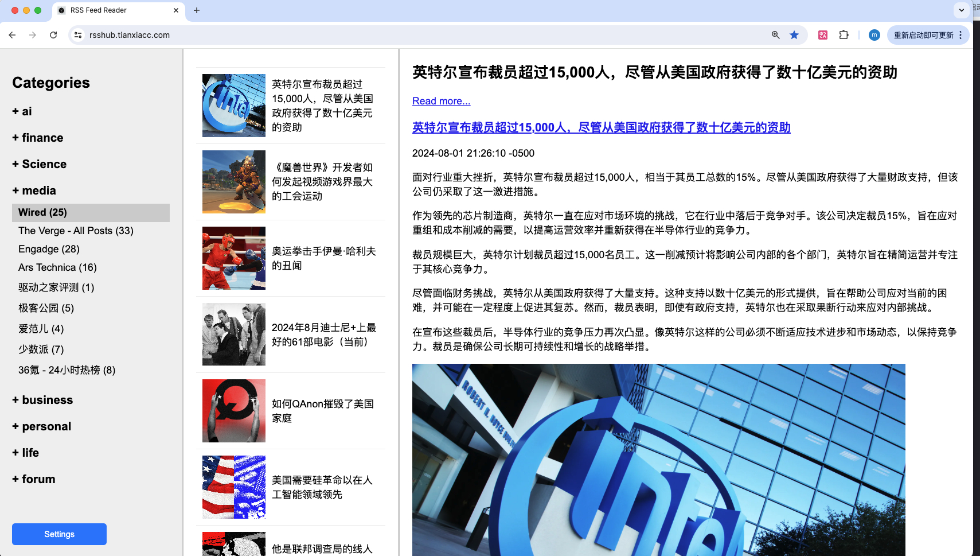Select the Wired (25) feed
This screenshot has height=556, width=980.
91,212
